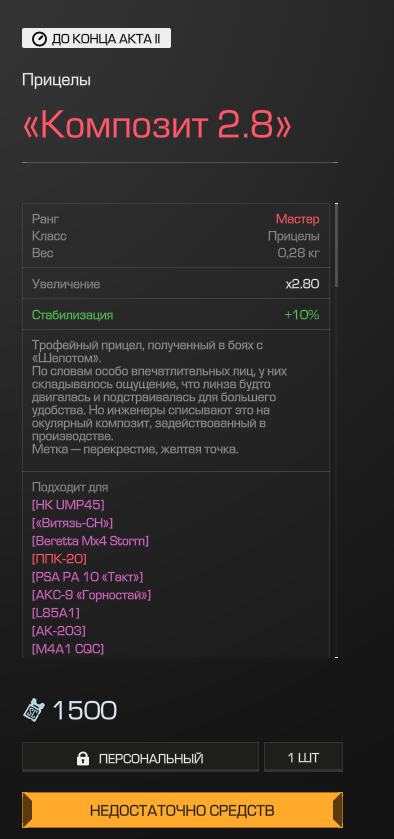Screen dimensions: 394x839
Task: Open the [«Витязь-СН»] weapon link
Action: [72, 522]
